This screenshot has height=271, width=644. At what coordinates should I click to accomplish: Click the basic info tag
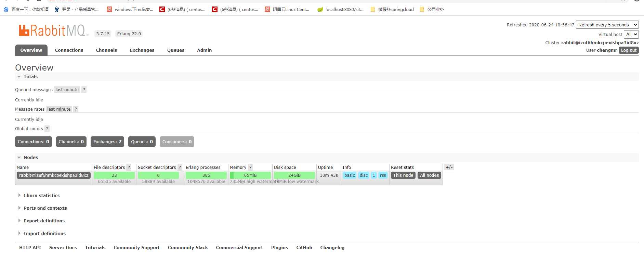tap(350, 175)
